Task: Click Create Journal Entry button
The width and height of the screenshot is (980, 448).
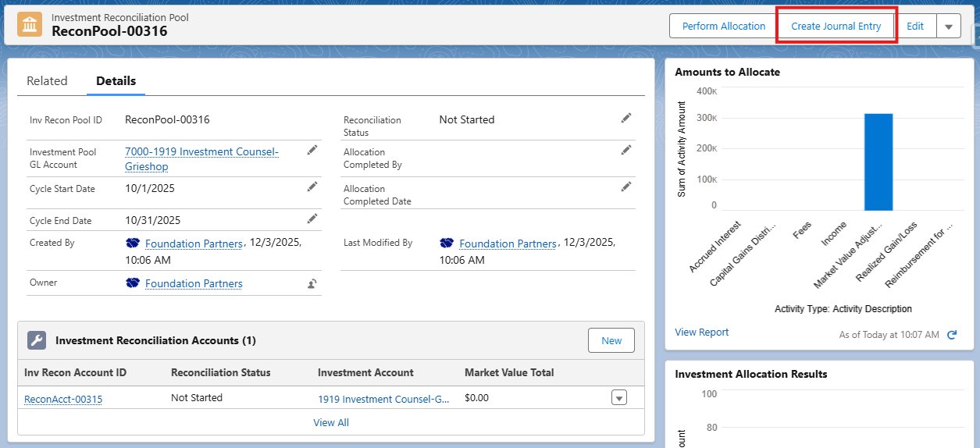Action: coord(836,26)
